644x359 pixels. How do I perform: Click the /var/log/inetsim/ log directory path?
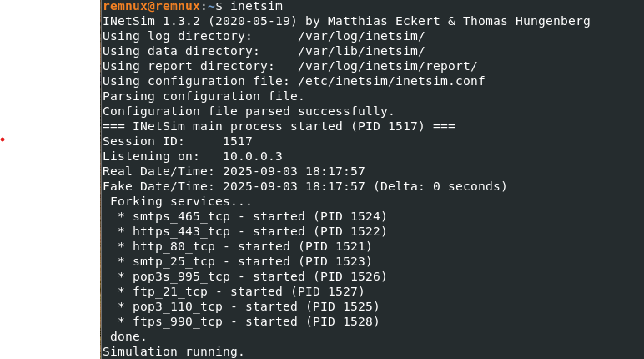[361, 36]
